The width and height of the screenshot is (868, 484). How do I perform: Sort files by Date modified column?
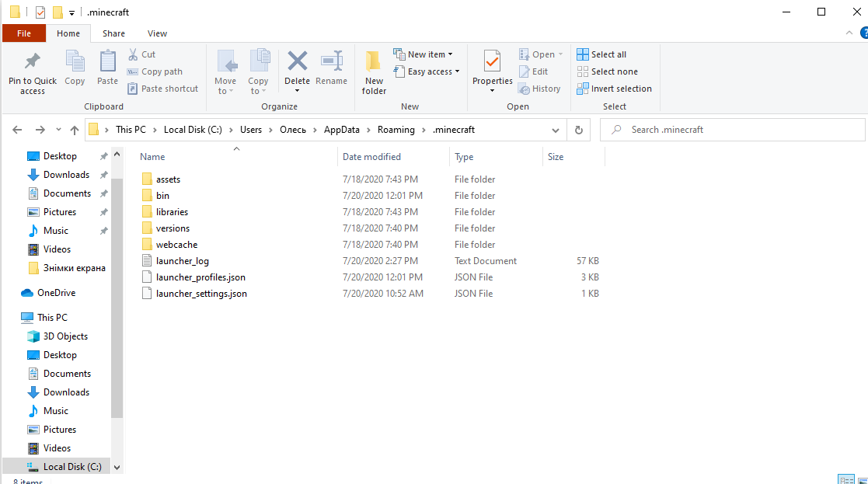371,157
